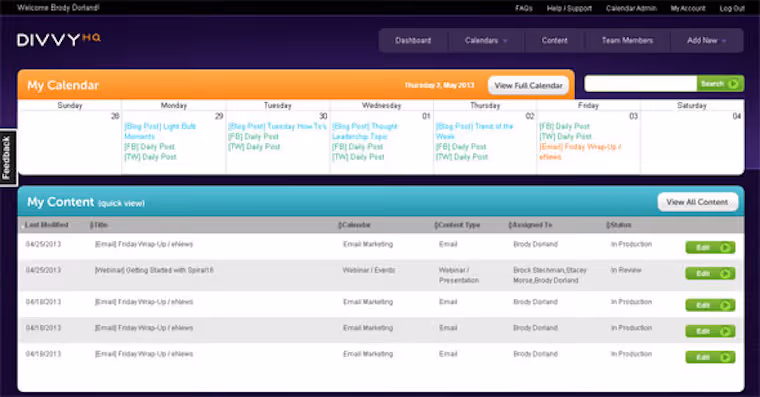Sort by Content Type column
This screenshot has width=760, height=397.
(457, 225)
